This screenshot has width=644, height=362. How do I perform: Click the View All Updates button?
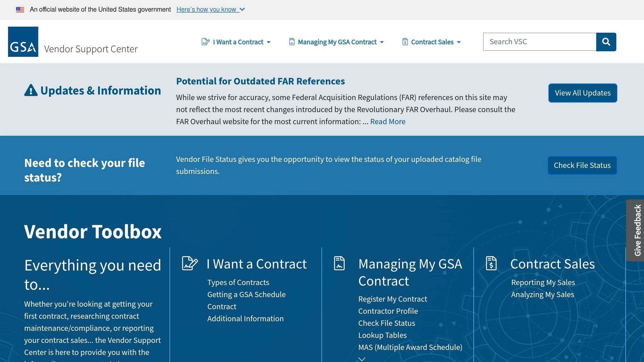(582, 93)
